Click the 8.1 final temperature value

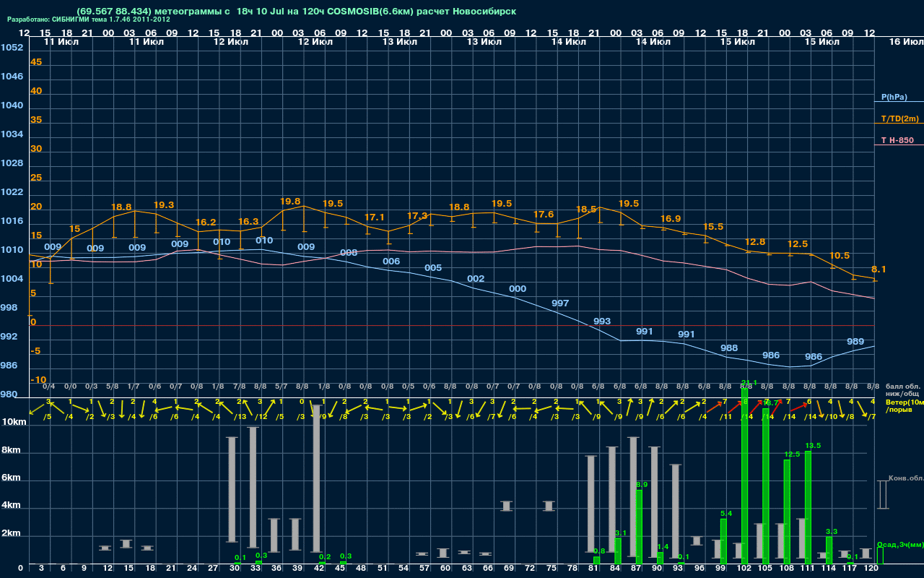pyautogui.click(x=879, y=269)
